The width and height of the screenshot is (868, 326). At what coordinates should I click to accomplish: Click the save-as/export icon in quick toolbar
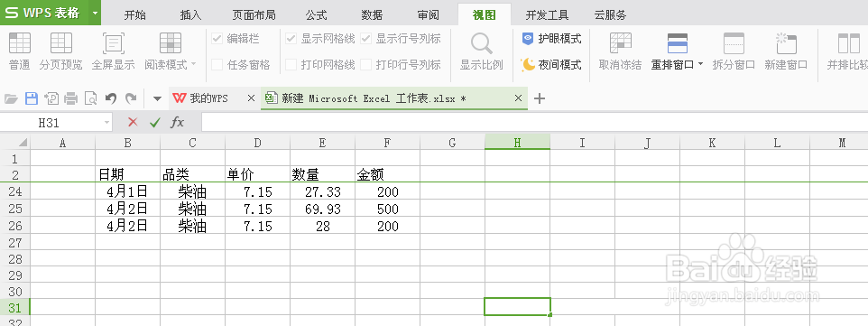[51, 98]
